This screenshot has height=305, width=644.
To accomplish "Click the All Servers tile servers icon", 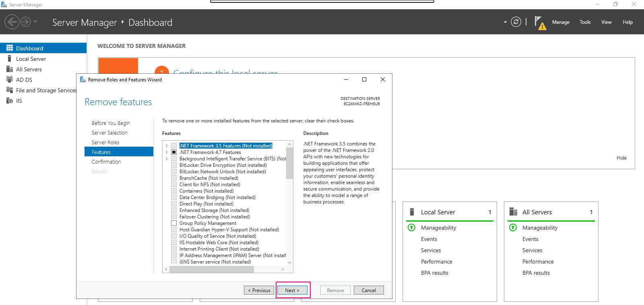I will (513, 212).
